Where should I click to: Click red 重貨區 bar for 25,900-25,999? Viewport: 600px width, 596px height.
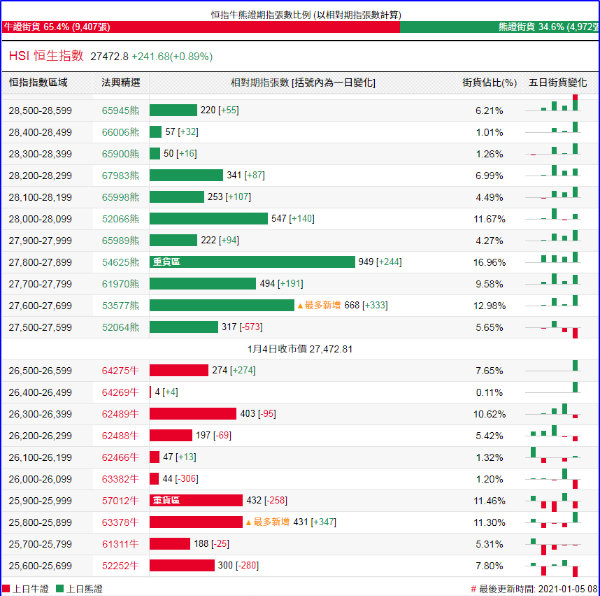(196, 500)
